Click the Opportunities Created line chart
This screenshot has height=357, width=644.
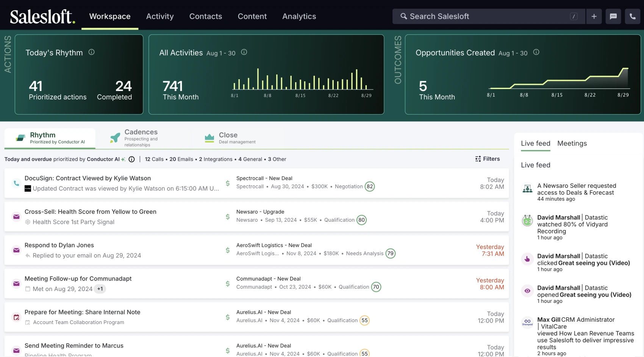click(558, 83)
